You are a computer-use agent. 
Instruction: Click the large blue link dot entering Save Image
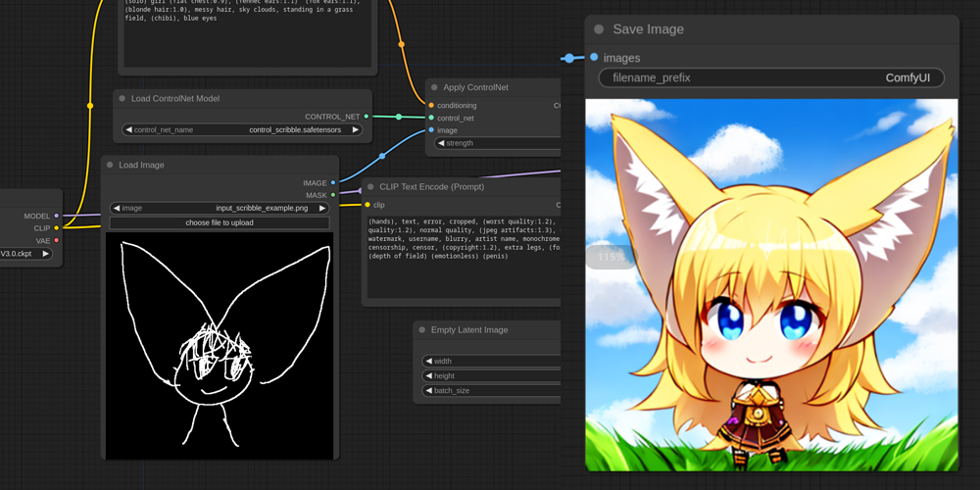point(568,58)
